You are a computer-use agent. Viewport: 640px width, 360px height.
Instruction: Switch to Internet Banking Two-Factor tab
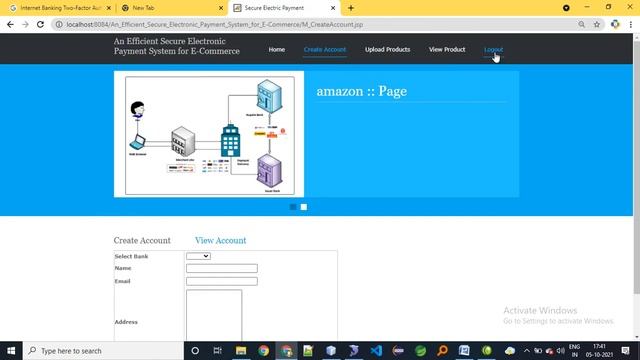coord(60,8)
